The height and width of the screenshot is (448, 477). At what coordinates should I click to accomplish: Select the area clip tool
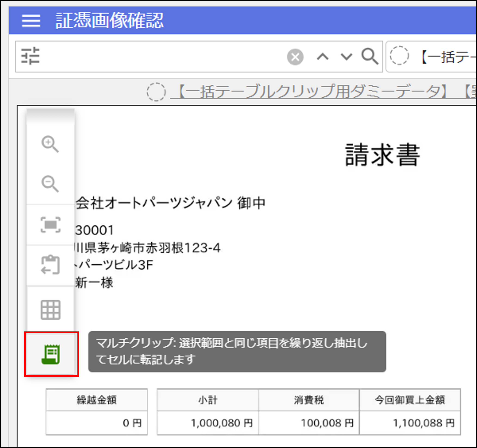pyautogui.click(x=50, y=225)
